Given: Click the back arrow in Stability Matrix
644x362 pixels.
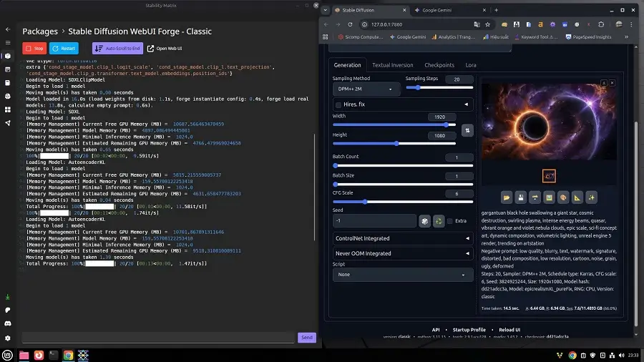Looking at the screenshot, I should pyautogui.click(x=8, y=29).
